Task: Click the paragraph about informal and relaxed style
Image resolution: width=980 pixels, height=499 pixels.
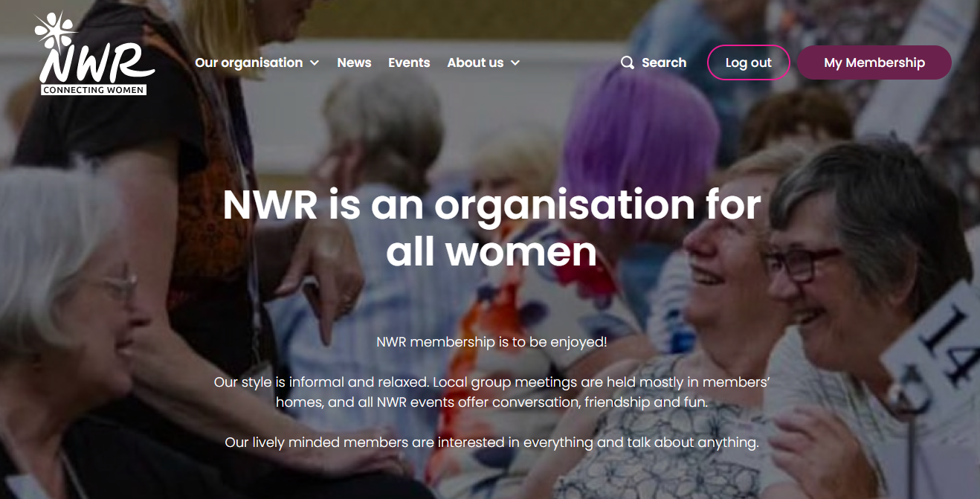Action: (491, 392)
